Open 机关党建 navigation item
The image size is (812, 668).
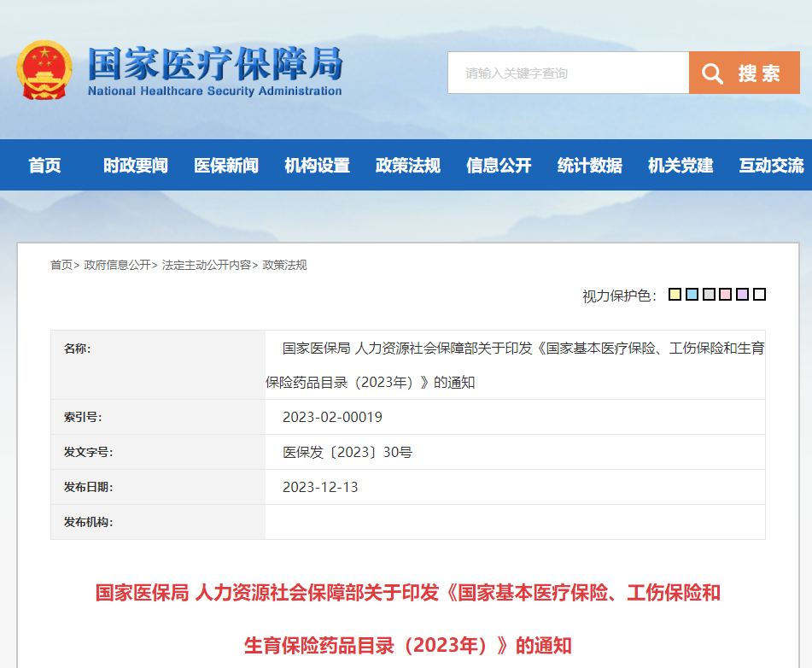(681, 166)
